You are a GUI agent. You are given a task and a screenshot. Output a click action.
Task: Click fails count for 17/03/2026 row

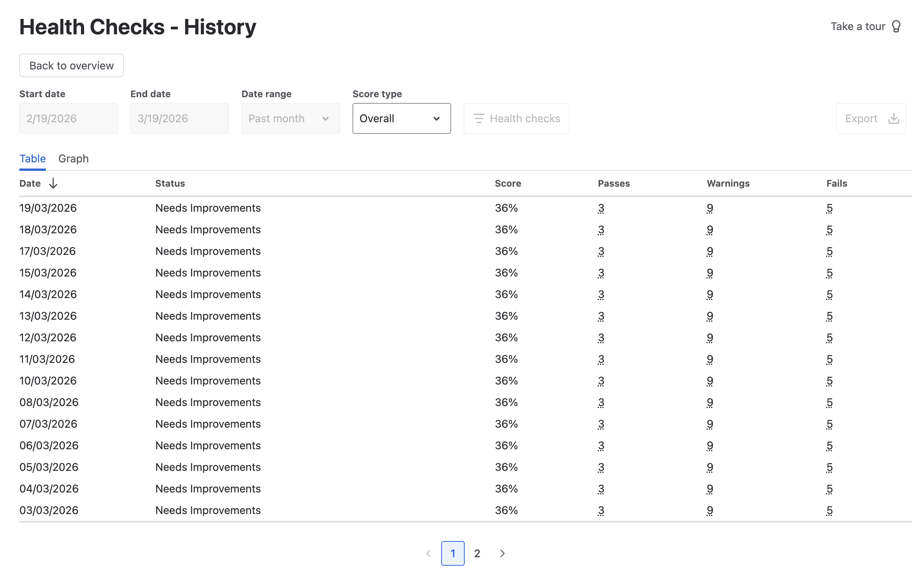(829, 251)
